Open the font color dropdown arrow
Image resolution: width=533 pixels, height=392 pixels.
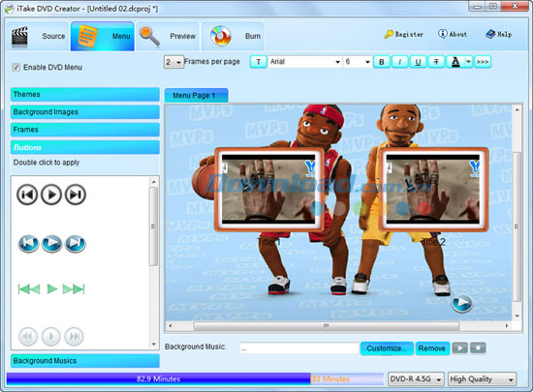coord(468,62)
